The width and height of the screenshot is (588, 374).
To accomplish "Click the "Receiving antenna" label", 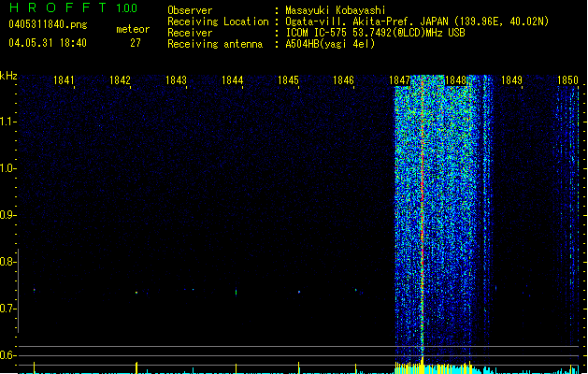I will coord(215,44).
